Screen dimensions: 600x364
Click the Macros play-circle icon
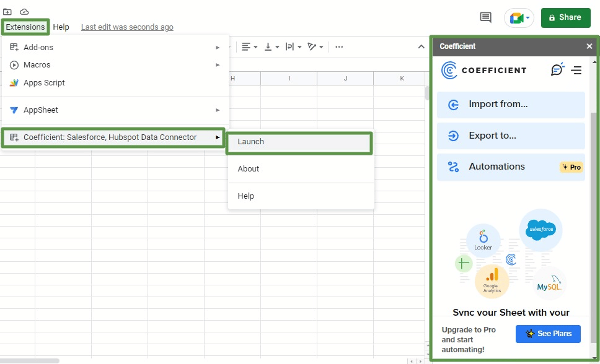[14, 65]
